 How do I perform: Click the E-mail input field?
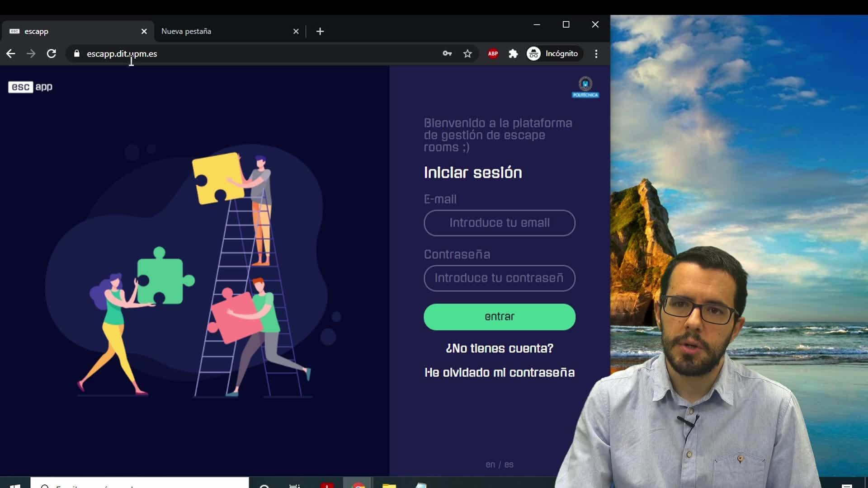(499, 223)
